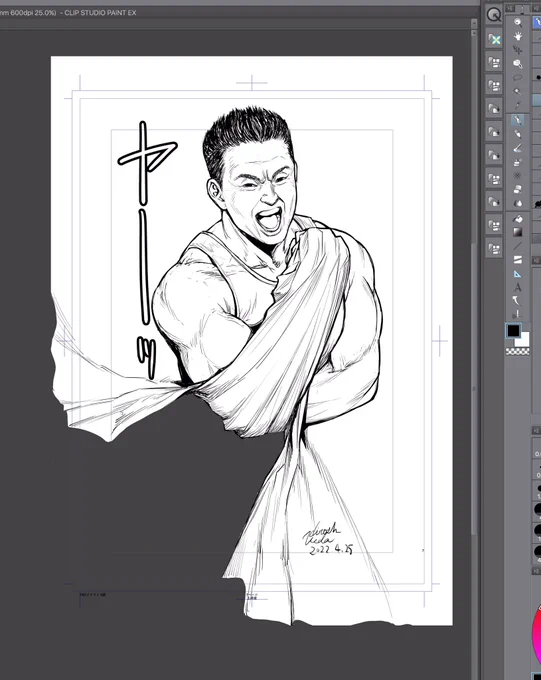The width and height of the screenshot is (541, 680).
Task: Select the Pencil tool
Action: (518, 134)
